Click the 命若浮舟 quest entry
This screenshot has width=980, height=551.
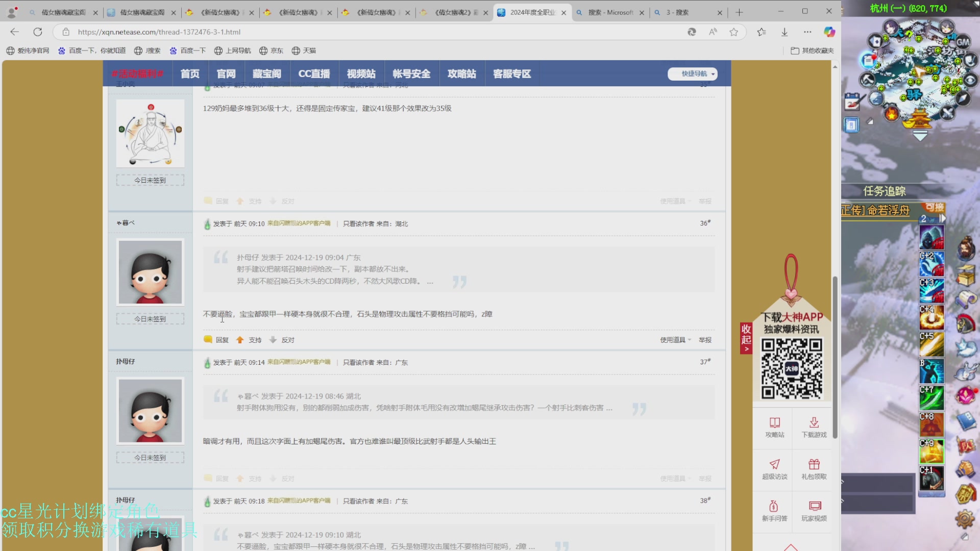[x=875, y=210]
